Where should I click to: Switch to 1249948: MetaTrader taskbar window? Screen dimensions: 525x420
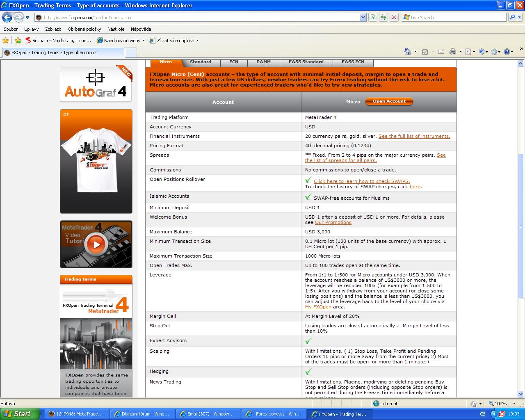(77, 414)
